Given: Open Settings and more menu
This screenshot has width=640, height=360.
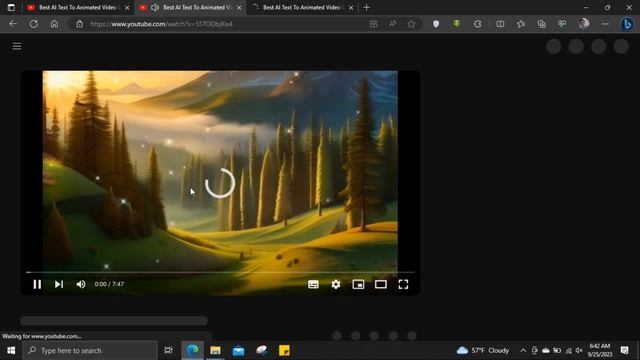Looking at the screenshot, I should click(605, 24).
